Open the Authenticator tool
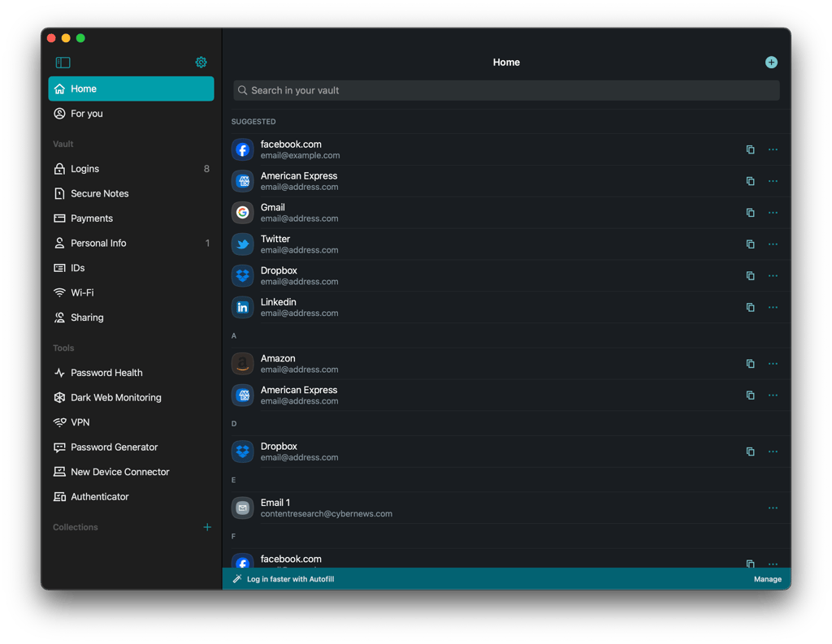 [x=131, y=496]
